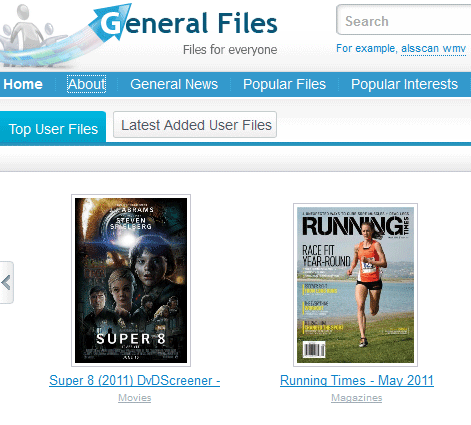Screen dimensions: 471x425
Task: Click the Files for everyone tagline
Action: point(230,50)
